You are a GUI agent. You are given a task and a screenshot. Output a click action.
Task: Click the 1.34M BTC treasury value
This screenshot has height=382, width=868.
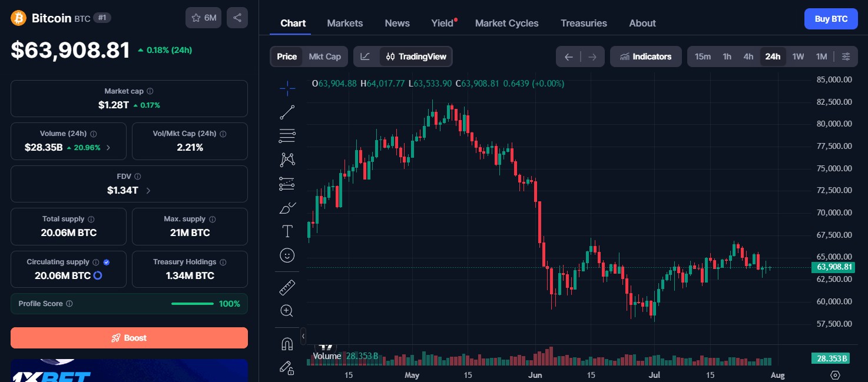(190, 275)
